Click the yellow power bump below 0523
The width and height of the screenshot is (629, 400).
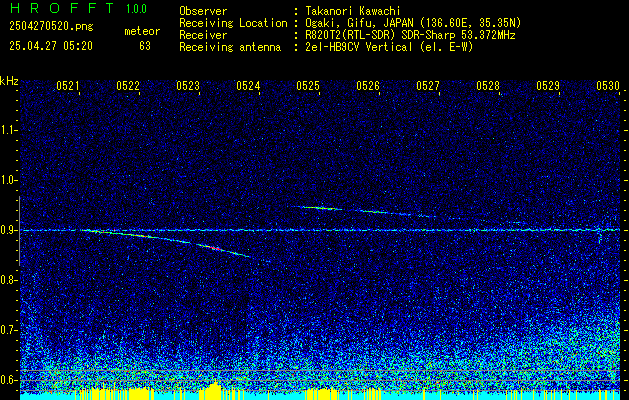tap(215, 389)
